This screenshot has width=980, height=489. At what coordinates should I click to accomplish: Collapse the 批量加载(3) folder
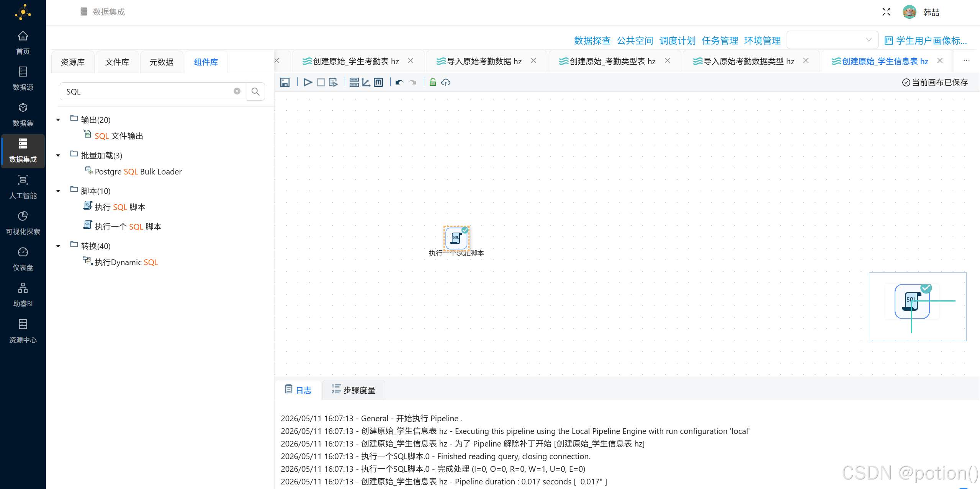[x=58, y=155]
